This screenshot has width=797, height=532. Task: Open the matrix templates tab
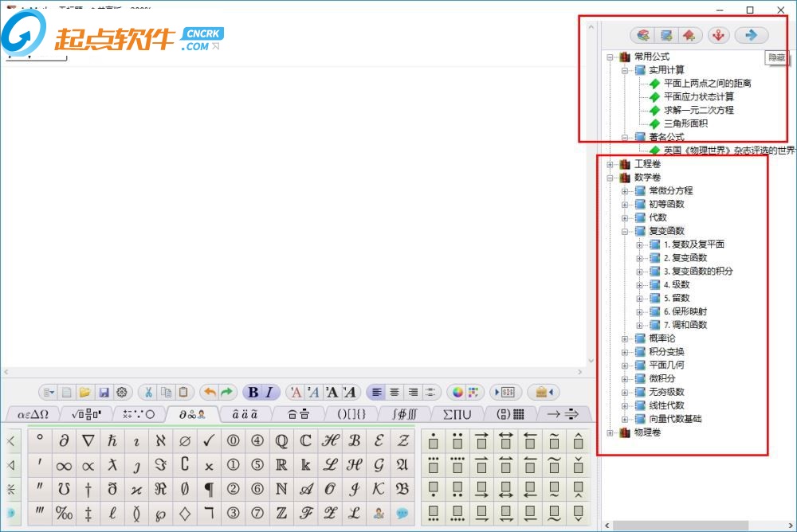(x=510, y=415)
